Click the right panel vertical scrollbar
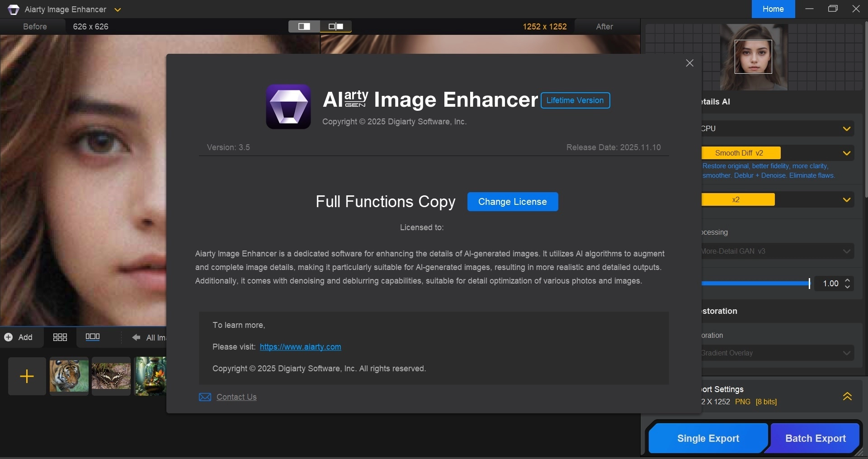This screenshot has width=868, height=459. (x=866, y=109)
